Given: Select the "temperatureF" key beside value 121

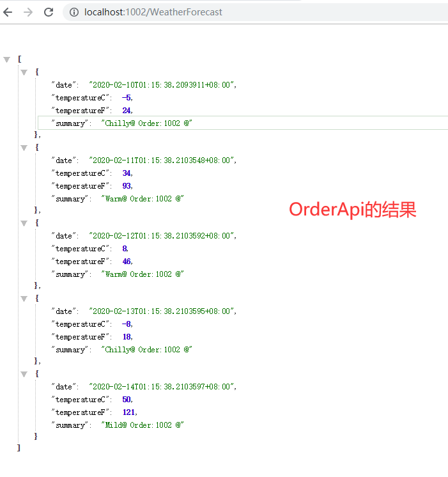Looking at the screenshot, I should coord(81,412).
